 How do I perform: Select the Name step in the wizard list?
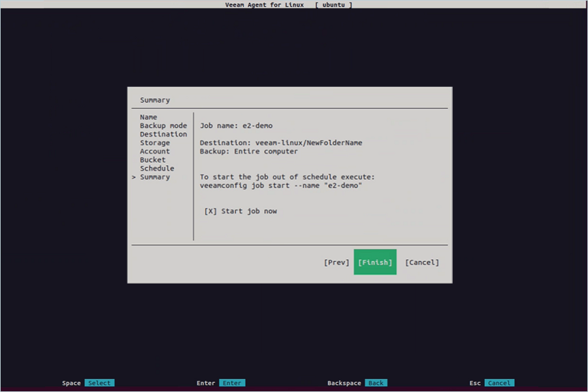pyautogui.click(x=148, y=117)
